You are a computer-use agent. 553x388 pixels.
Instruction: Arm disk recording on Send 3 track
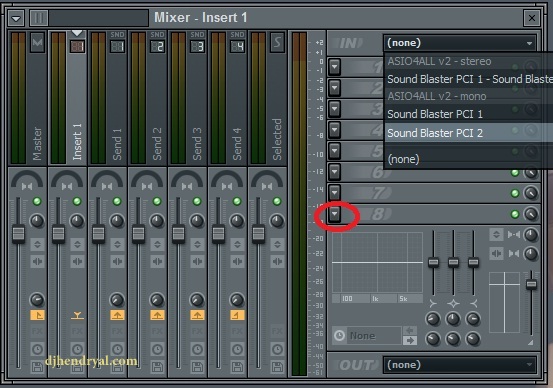(x=197, y=367)
